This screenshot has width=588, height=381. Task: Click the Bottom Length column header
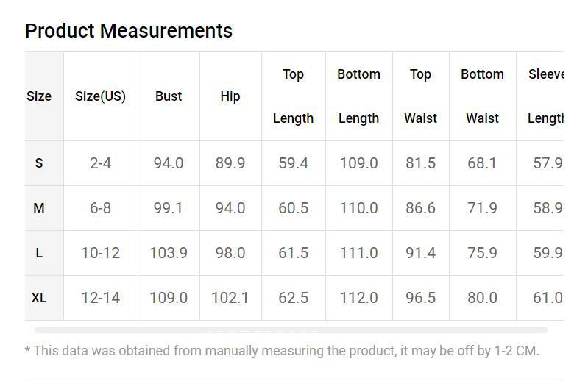pyautogui.click(x=359, y=96)
